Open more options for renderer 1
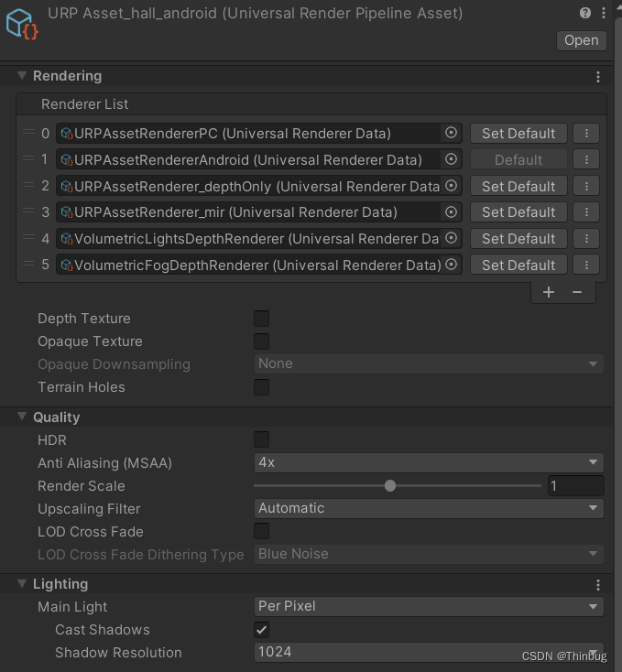This screenshot has width=622, height=672. click(x=586, y=160)
